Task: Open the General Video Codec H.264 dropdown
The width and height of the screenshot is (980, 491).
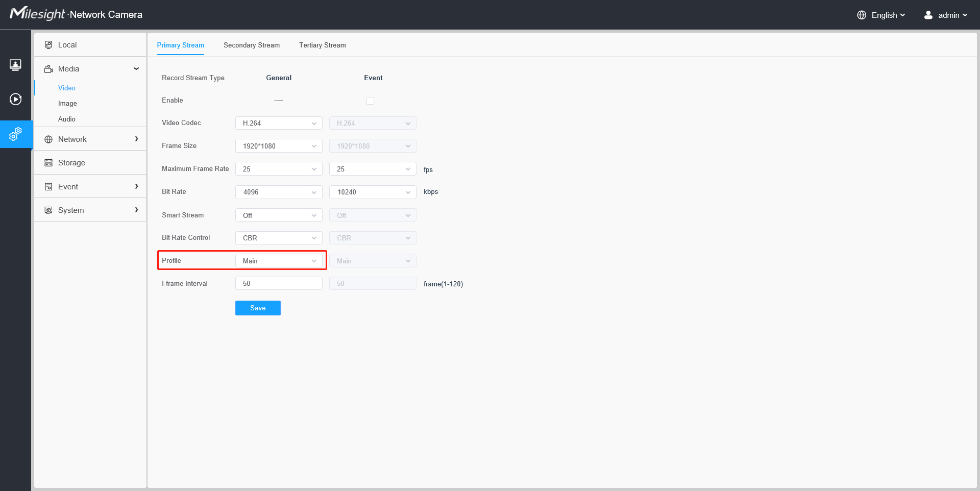Action: tap(279, 123)
